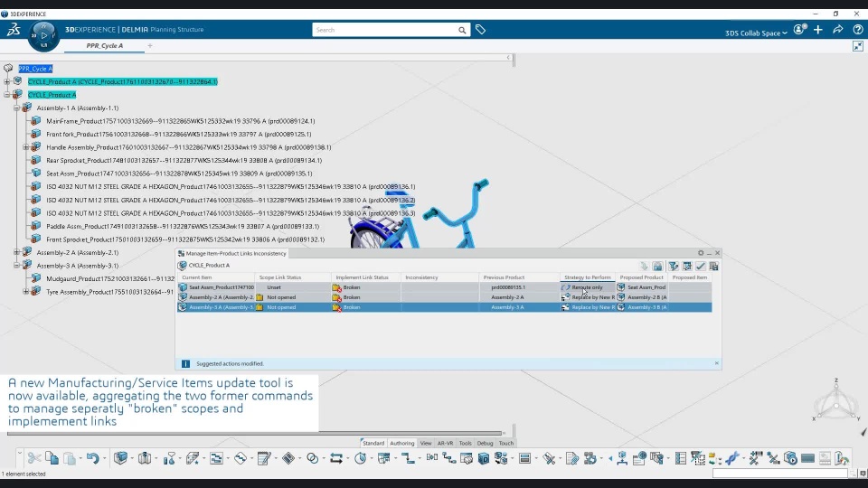Open the help question mark icon
The width and height of the screenshot is (868, 488).
857,30
